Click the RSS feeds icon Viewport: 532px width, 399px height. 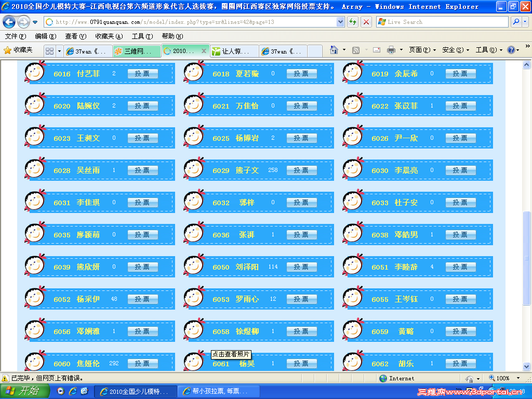tap(355, 50)
